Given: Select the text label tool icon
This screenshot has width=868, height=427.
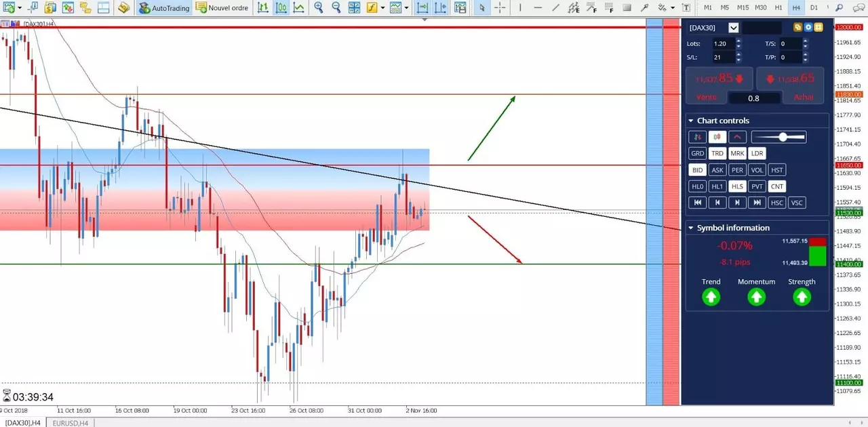Looking at the screenshot, I should click(686, 8).
